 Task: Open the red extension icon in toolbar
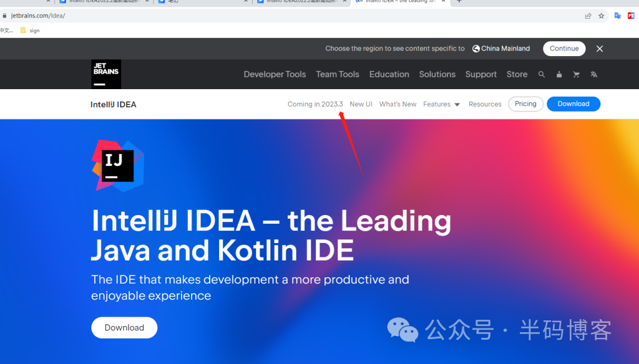point(631,16)
